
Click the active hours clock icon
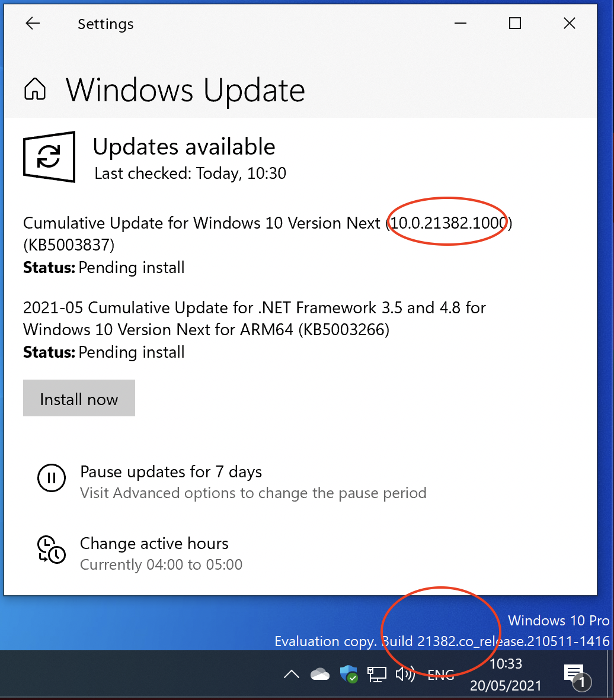[x=52, y=550]
